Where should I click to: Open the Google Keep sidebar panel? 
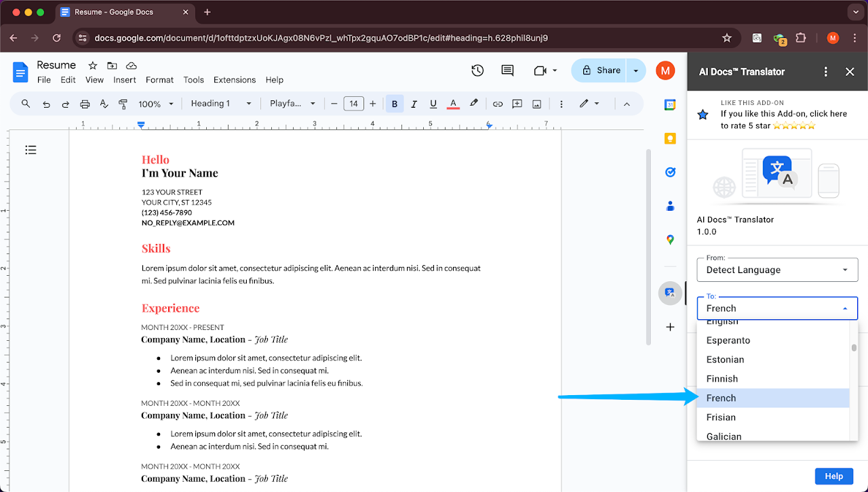pyautogui.click(x=670, y=138)
